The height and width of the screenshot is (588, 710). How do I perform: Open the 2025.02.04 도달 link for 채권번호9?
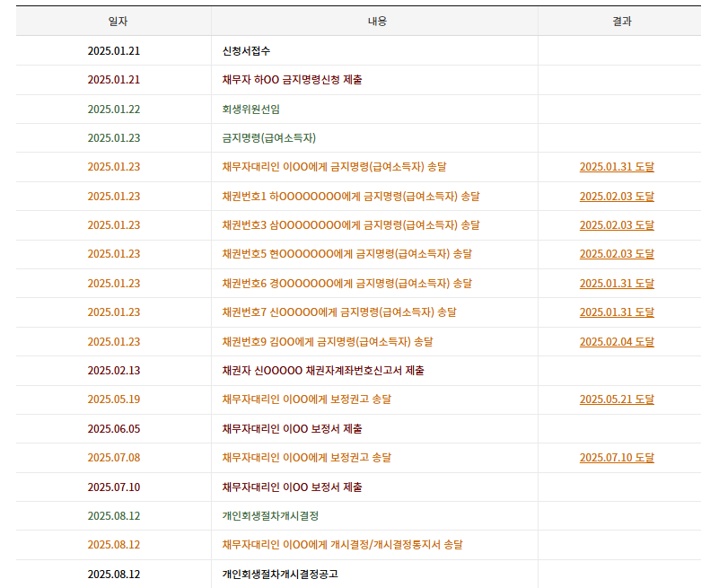pos(617,341)
